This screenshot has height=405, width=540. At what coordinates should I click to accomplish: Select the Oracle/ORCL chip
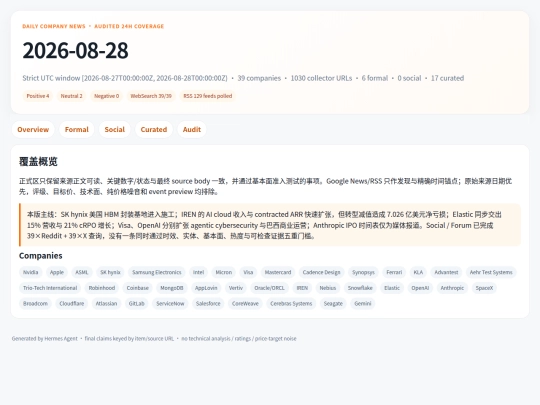[x=269, y=288]
